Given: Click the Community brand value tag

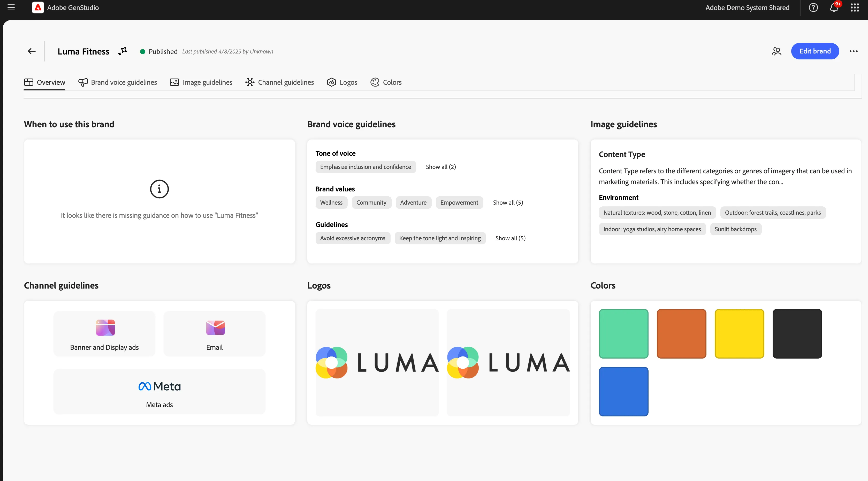Looking at the screenshot, I should [371, 203].
